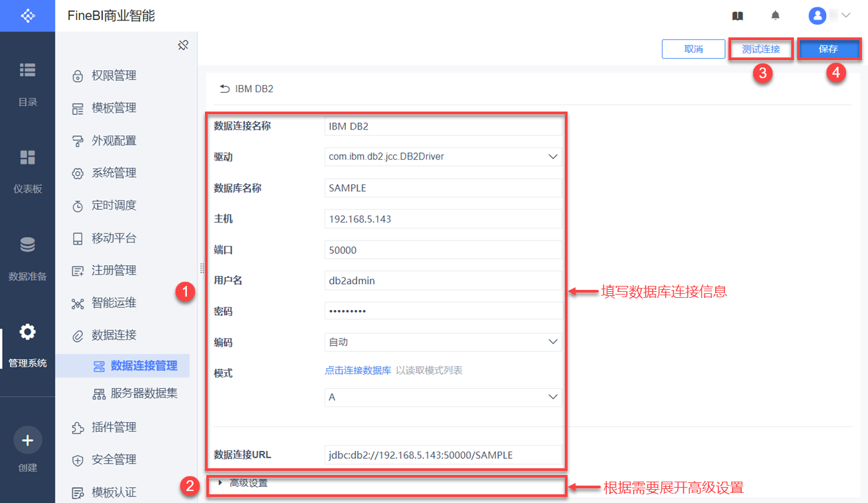Open the directory (目录) sidebar icon
This screenshot has width=868, height=503.
(27, 69)
